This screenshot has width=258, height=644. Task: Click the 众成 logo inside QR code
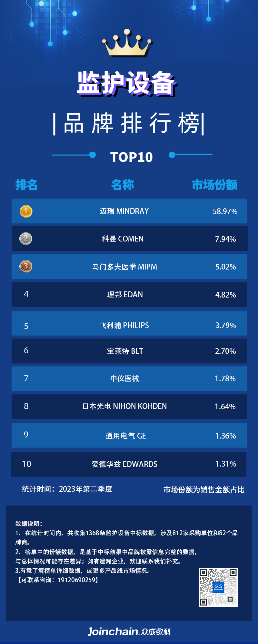click(x=218, y=587)
